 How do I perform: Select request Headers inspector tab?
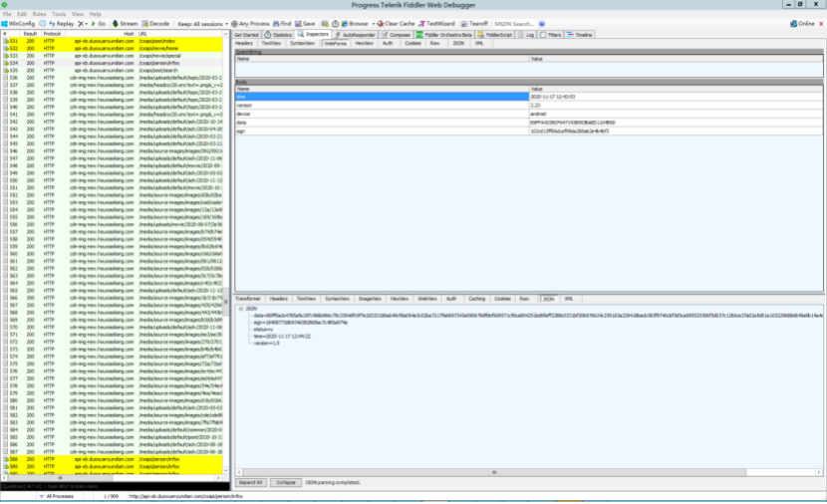tap(244, 43)
